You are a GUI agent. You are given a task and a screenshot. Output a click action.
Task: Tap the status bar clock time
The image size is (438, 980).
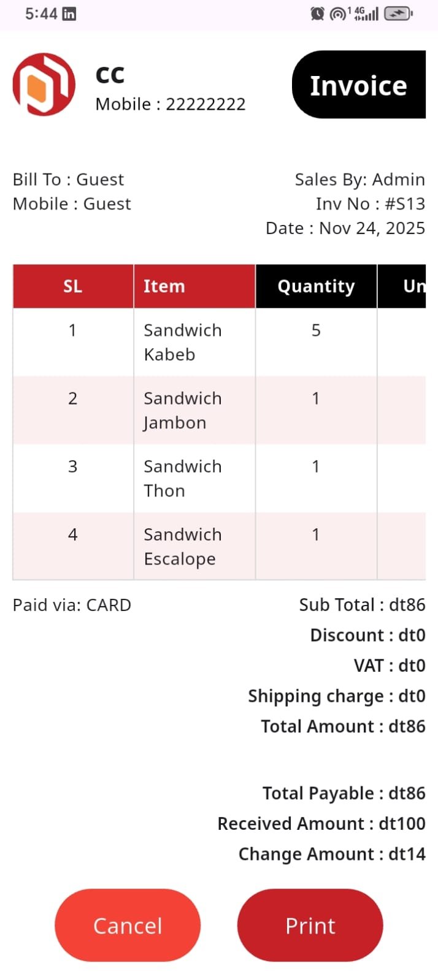coord(41,13)
